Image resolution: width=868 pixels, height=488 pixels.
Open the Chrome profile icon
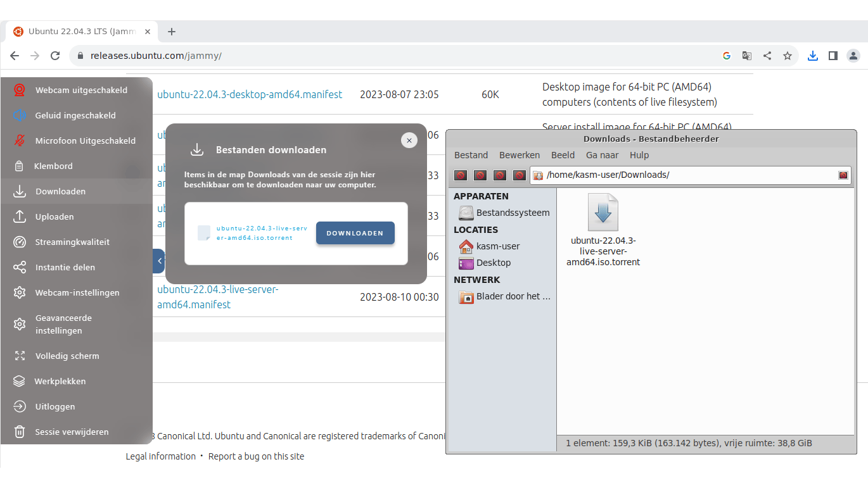[x=853, y=56]
